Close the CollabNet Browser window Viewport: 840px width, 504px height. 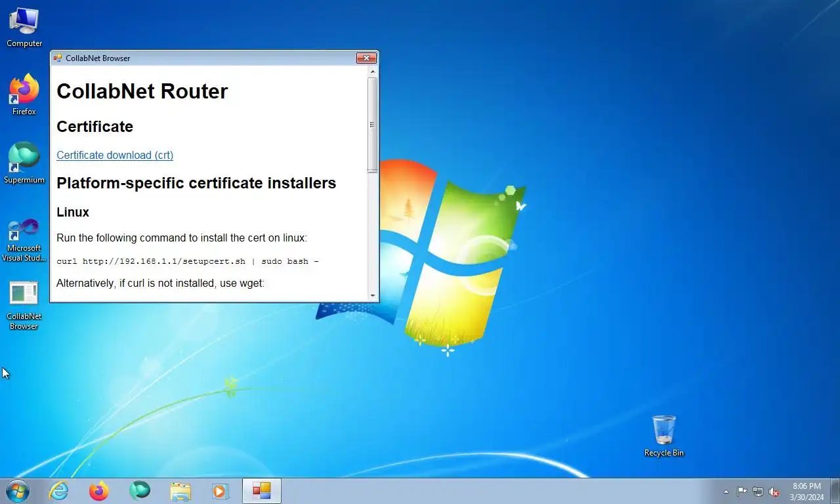[366, 58]
